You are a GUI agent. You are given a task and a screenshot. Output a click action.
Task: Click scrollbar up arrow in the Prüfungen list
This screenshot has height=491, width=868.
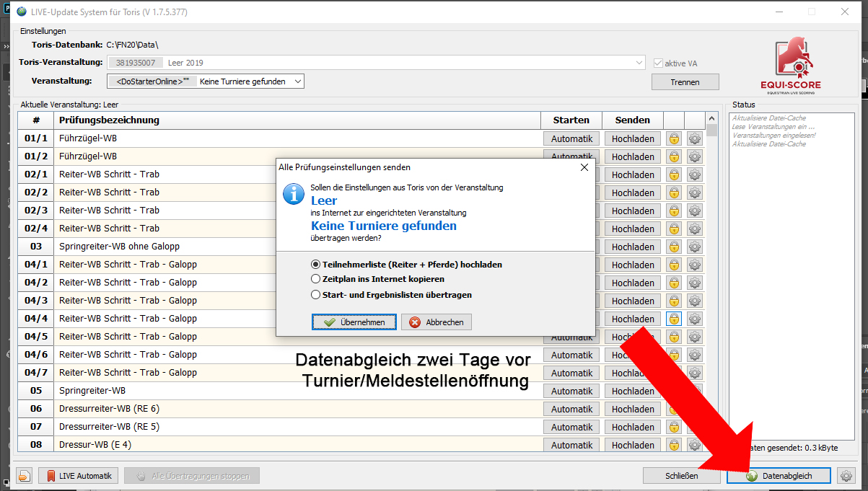pyautogui.click(x=712, y=119)
